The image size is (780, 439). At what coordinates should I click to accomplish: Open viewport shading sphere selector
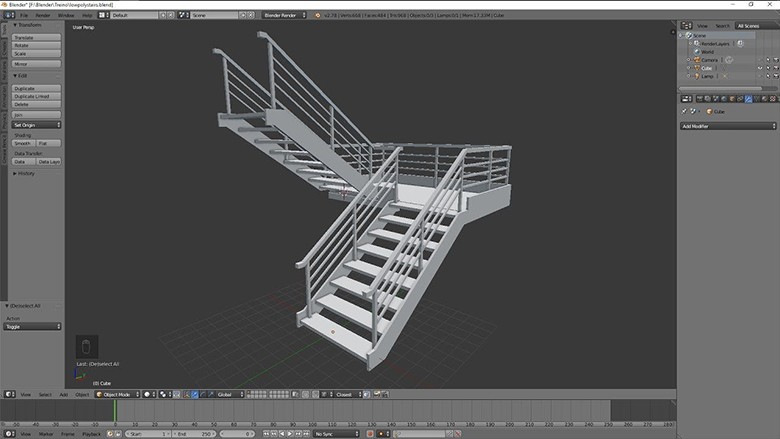click(x=149, y=394)
